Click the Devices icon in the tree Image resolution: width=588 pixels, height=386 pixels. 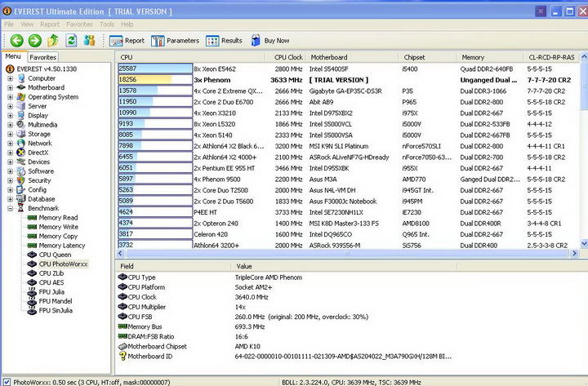point(21,162)
